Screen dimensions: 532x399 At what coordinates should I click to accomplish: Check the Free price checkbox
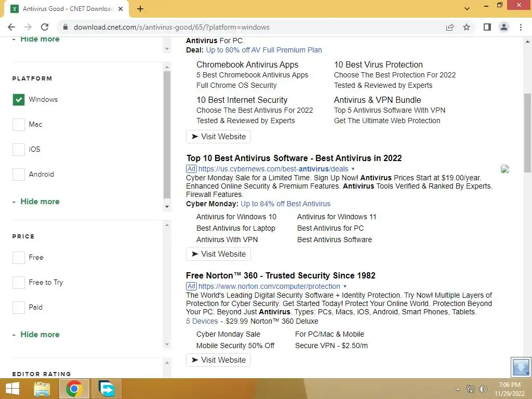point(19,258)
